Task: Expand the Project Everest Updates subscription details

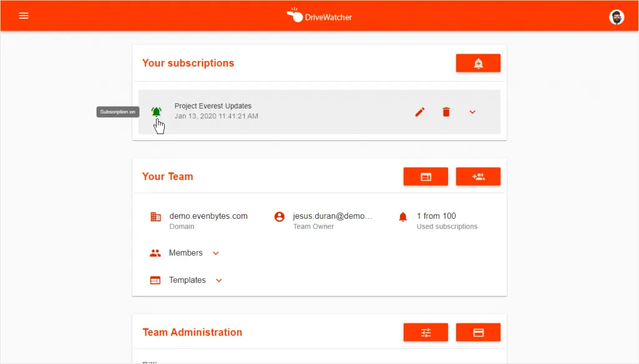Action: (x=472, y=112)
